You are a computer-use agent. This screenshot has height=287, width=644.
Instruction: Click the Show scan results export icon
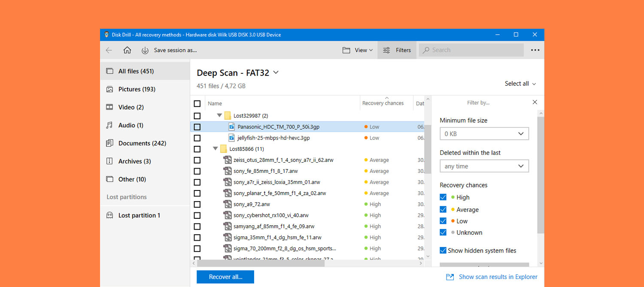pyautogui.click(x=450, y=277)
